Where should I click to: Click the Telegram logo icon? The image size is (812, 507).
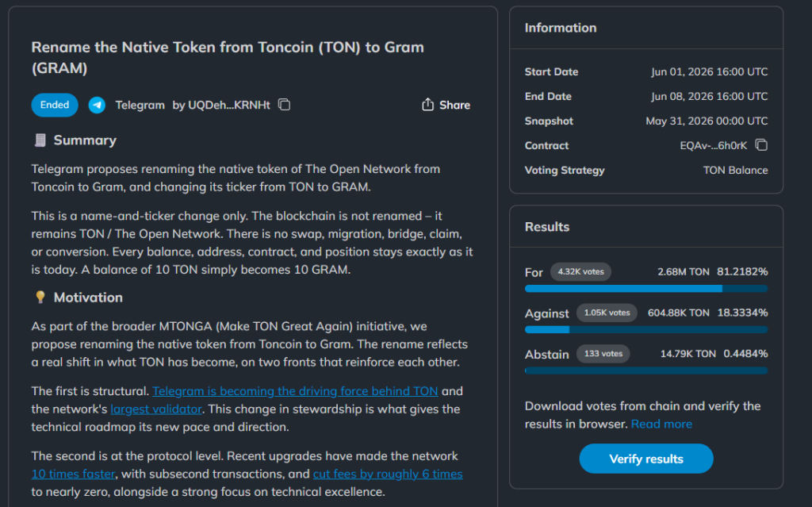pos(97,106)
